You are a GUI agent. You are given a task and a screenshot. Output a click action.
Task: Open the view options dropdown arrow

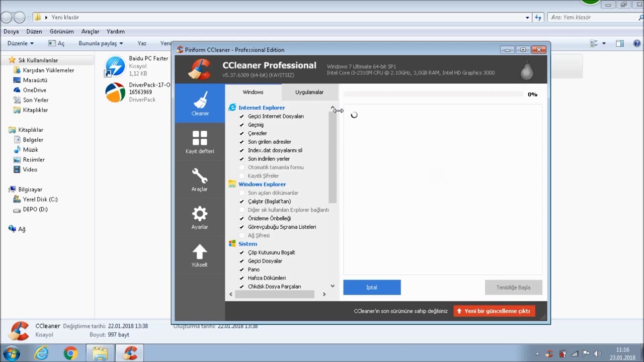[x=604, y=44]
